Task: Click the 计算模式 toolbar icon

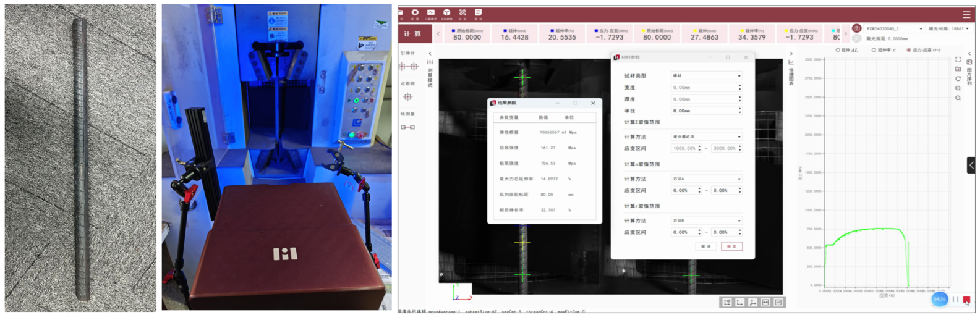Action: coord(431,13)
